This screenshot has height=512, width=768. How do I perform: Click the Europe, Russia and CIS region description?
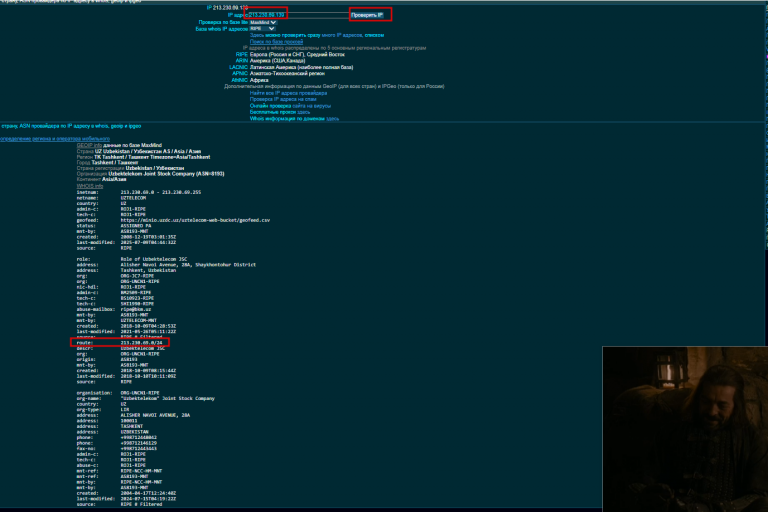pyautogui.click(x=297, y=54)
